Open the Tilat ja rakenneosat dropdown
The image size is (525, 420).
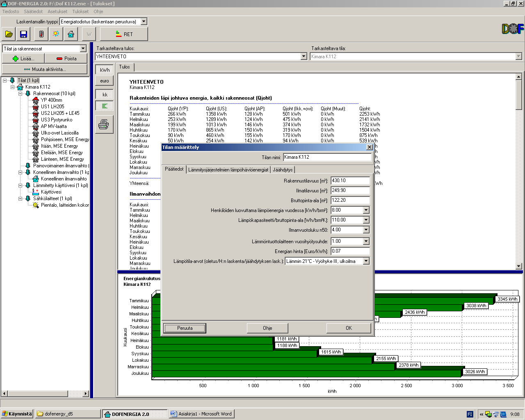point(83,48)
